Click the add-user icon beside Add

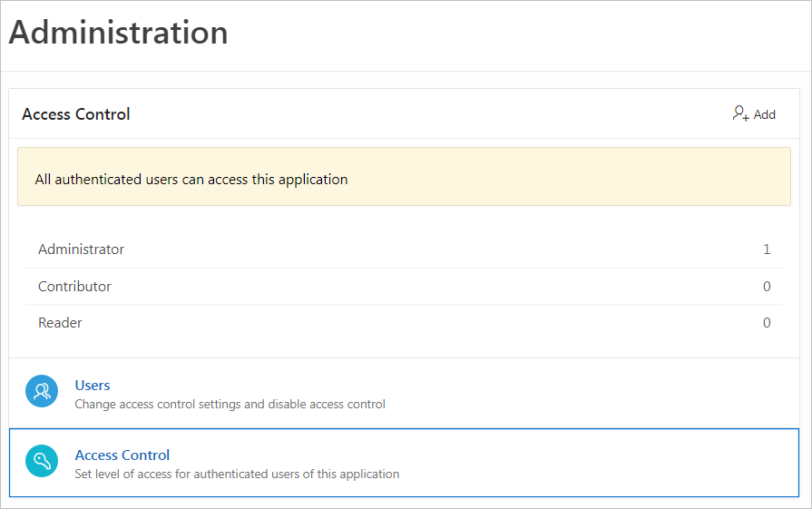pyautogui.click(x=740, y=113)
